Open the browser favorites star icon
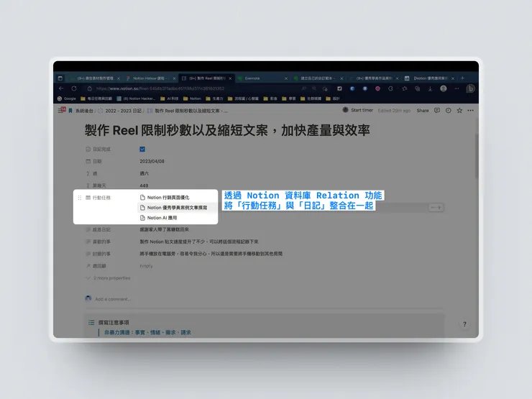The image size is (532, 399). click(405, 88)
